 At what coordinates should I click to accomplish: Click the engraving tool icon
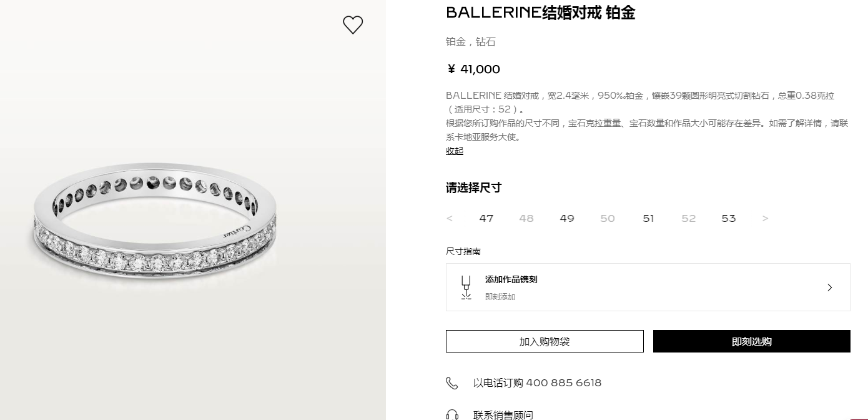coord(466,287)
